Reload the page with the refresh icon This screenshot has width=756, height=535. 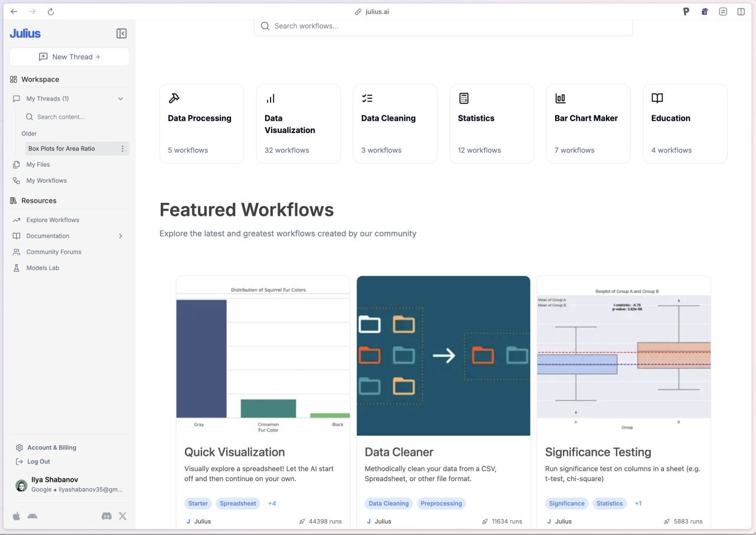[x=51, y=12]
